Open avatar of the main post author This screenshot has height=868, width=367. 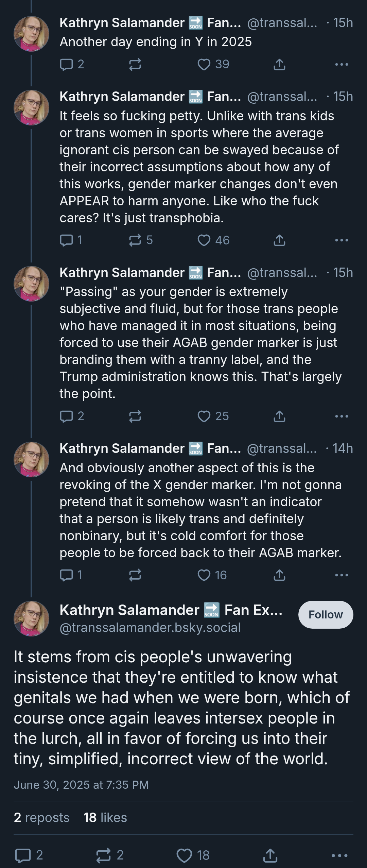[31, 618]
